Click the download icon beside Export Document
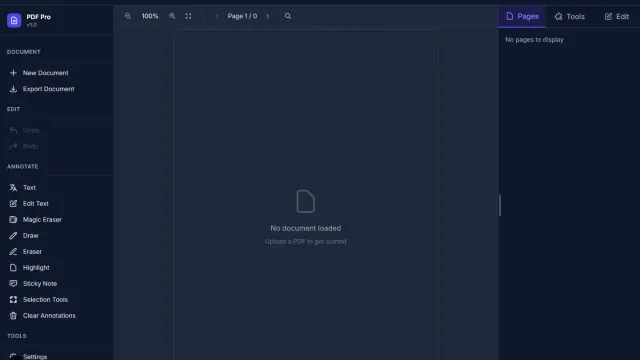Screen dimensions: 640x360 [x=13, y=89]
